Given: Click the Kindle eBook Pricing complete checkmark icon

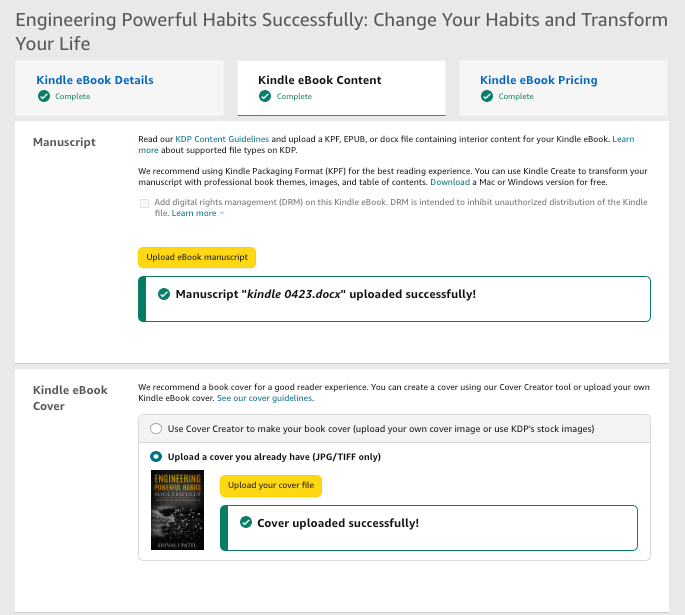Looking at the screenshot, I should [487, 97].
